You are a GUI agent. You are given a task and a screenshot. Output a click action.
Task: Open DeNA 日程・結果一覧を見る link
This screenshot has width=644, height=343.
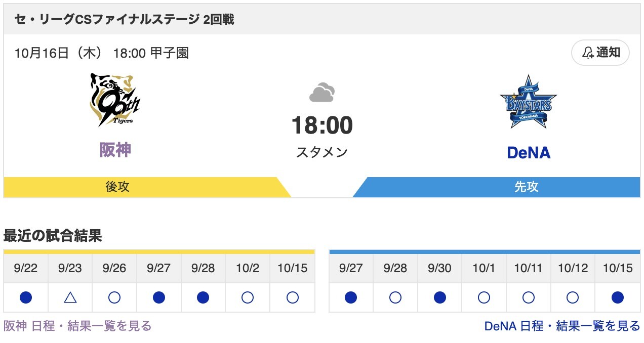coord(562,326)
